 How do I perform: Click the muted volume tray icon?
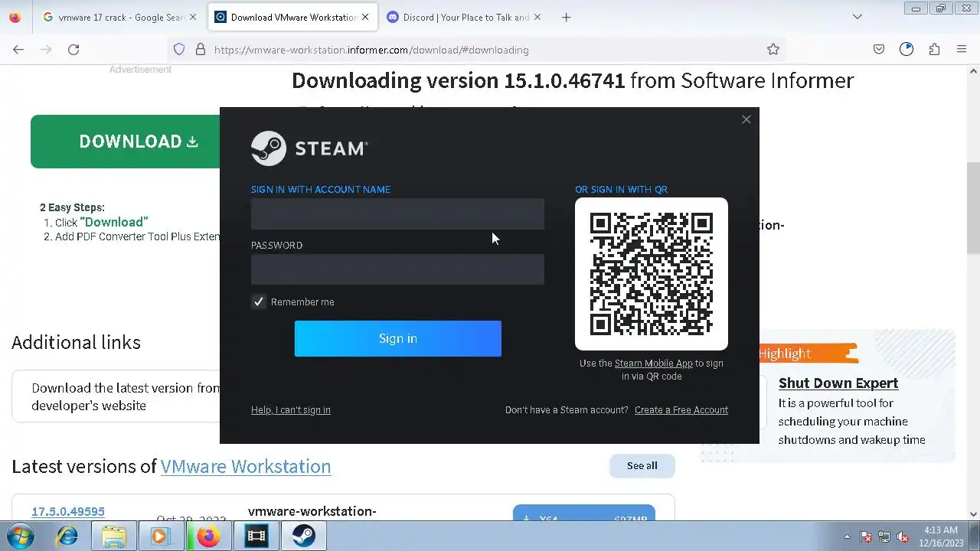point(903,536)
